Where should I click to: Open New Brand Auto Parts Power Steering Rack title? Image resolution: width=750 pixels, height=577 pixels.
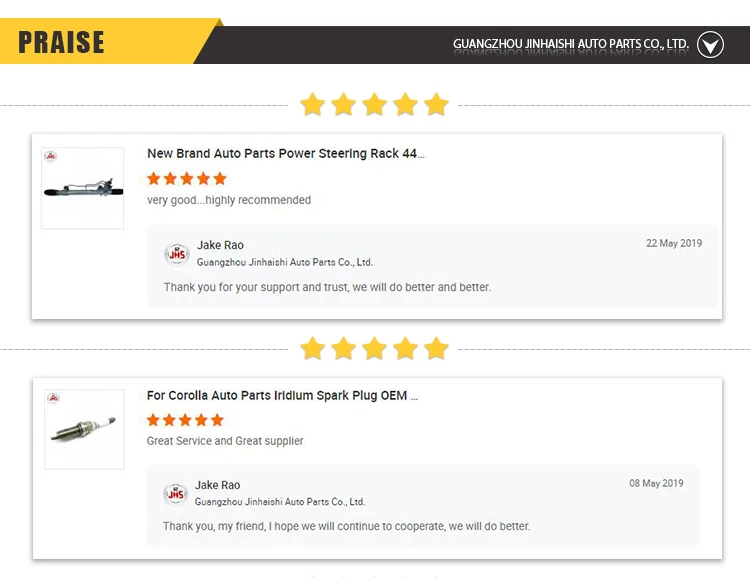tap(285, 154)
